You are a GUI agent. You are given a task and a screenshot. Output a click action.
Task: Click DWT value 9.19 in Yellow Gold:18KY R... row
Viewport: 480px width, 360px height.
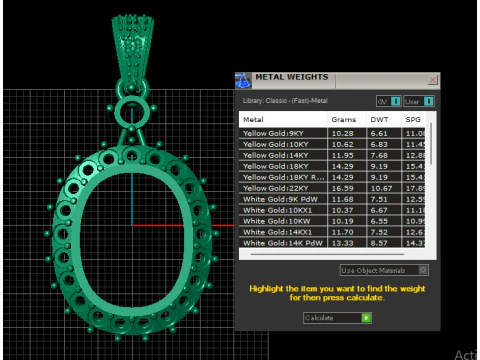coord(379,177)
